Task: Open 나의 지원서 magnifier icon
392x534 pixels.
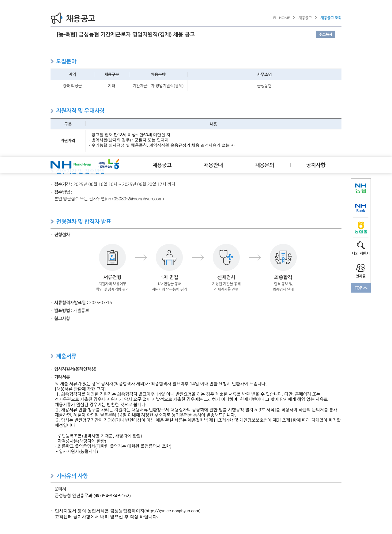Action: (361, 245)
